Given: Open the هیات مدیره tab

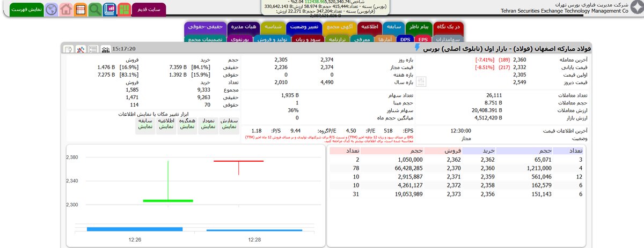Looking at the screenshot, I should click(243, 27).
